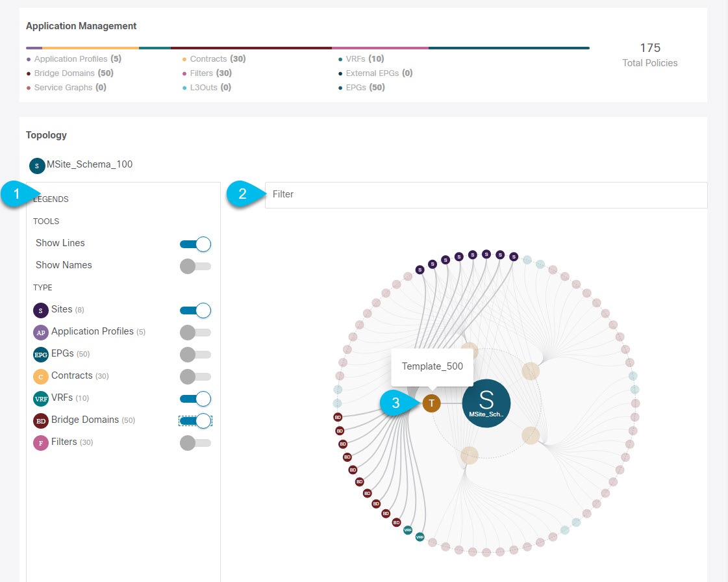Click the '175 Total Policies' count
Viewport: 728px width, 582px height.
[650, 55]
